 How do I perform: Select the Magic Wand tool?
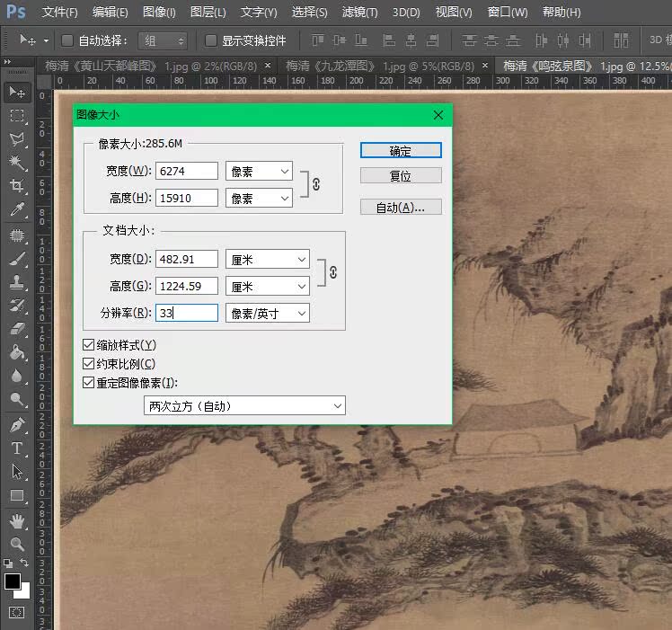(17, 162)
